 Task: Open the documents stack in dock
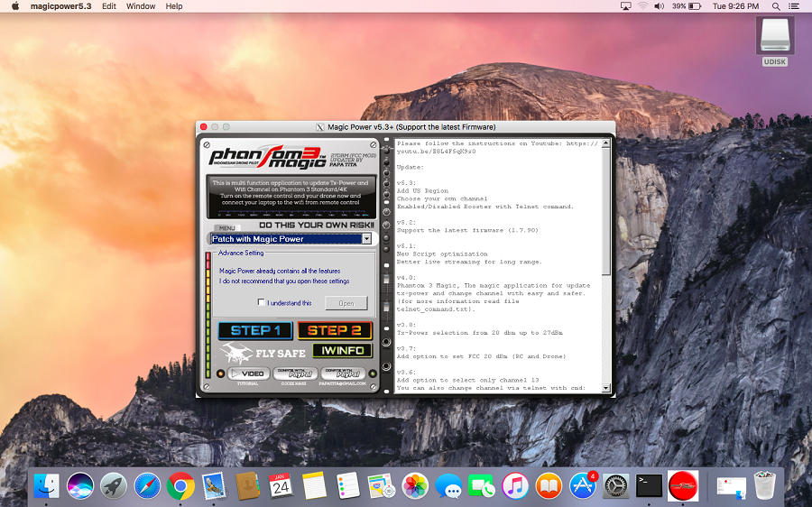(x=731, y=487)
